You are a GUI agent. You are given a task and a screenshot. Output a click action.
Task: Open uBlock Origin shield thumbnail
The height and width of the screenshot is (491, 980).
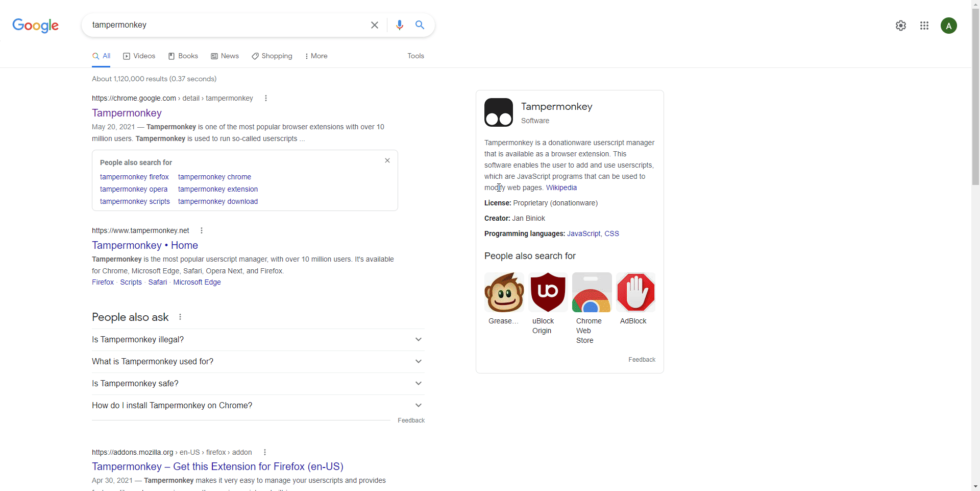[548, 292]
